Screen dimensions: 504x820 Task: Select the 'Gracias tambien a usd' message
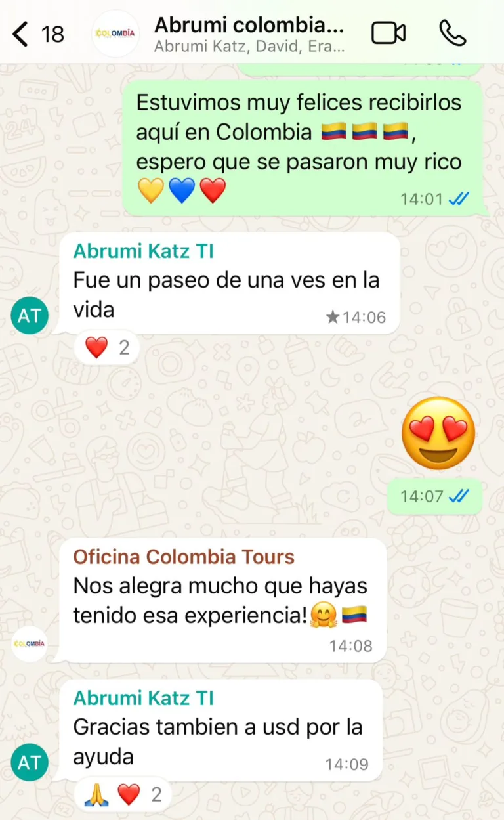coord(220,730)
